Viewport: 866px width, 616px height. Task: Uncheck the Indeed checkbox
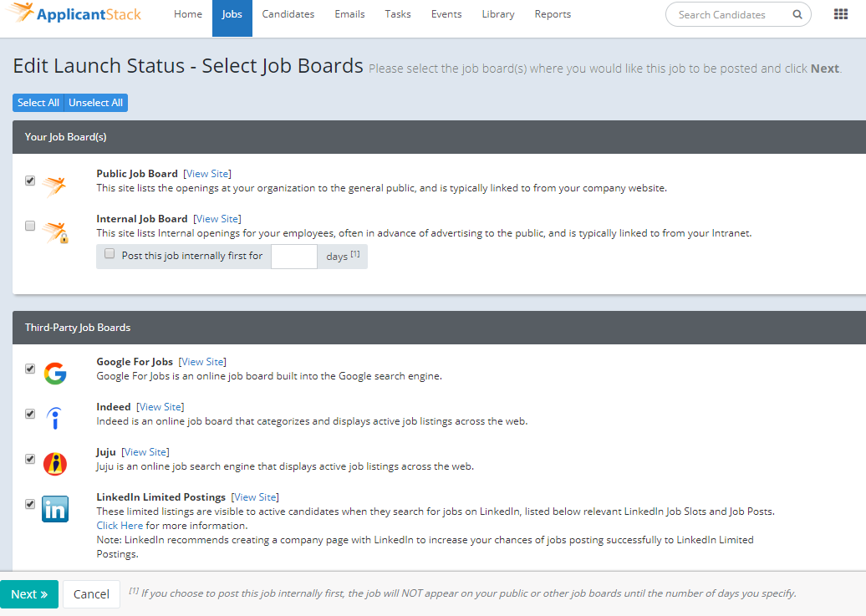tap(30, 414)
